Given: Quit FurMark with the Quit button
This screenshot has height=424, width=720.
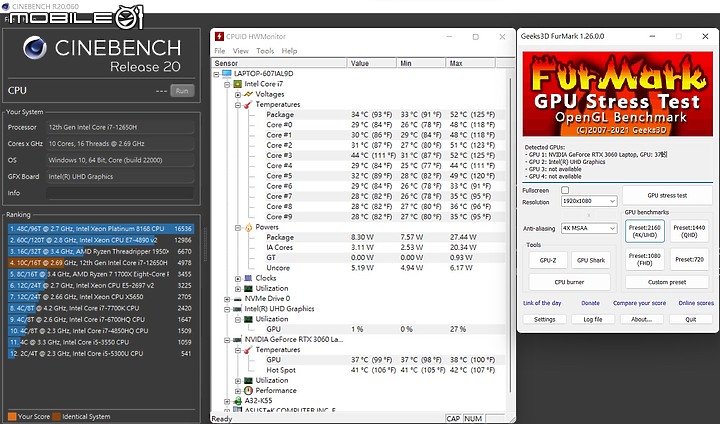Looking at the screenshot, I should click(x=691, y=319).
